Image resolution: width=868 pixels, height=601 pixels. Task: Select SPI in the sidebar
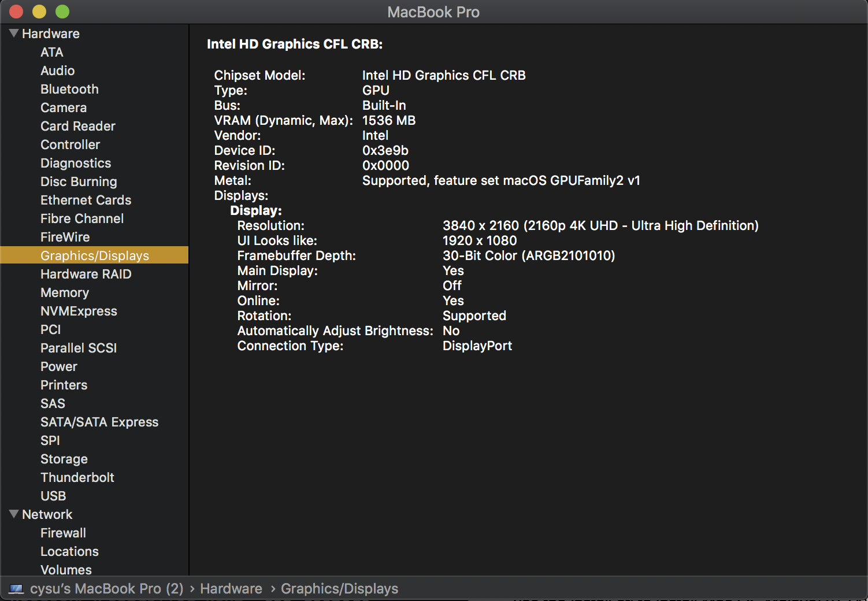50,440
